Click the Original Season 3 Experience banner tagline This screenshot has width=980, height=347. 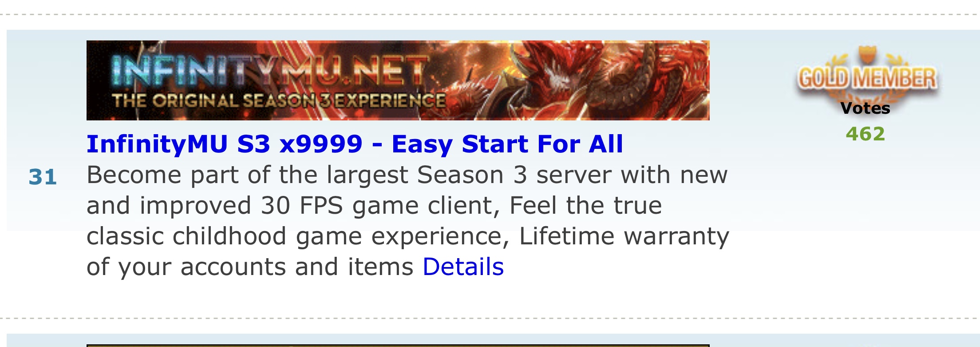279,101
